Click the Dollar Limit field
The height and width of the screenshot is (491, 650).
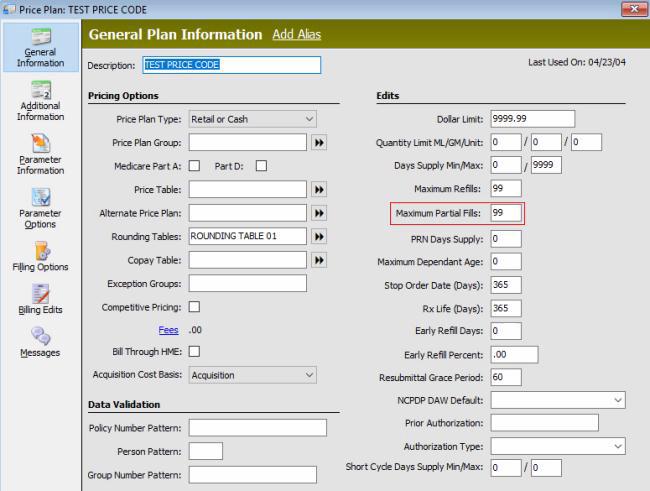pos(533,119)
